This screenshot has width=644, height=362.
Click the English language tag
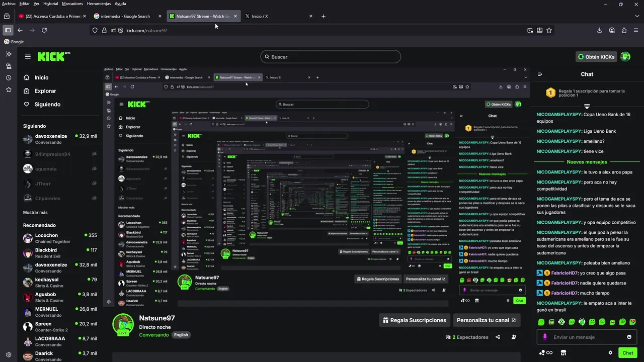pyautogui.click(x=181, y=335)
